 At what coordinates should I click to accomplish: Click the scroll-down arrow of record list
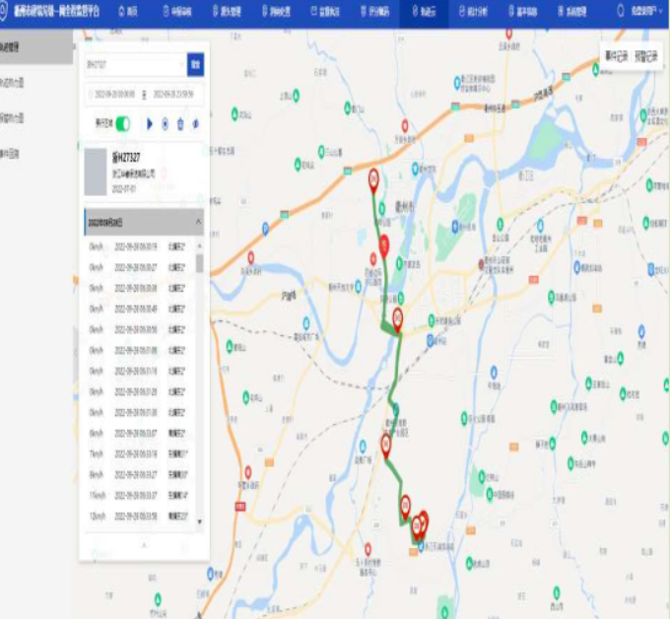coord(200,520)
